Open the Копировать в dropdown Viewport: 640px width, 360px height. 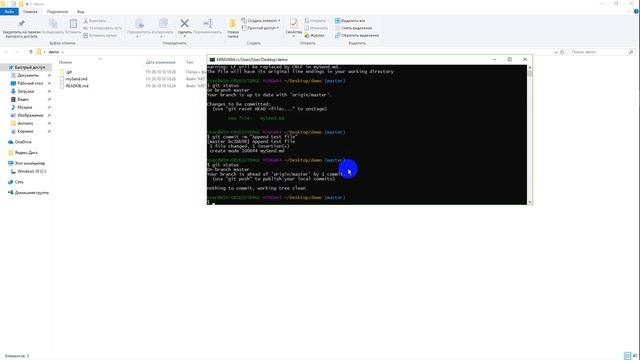(162, 28)
